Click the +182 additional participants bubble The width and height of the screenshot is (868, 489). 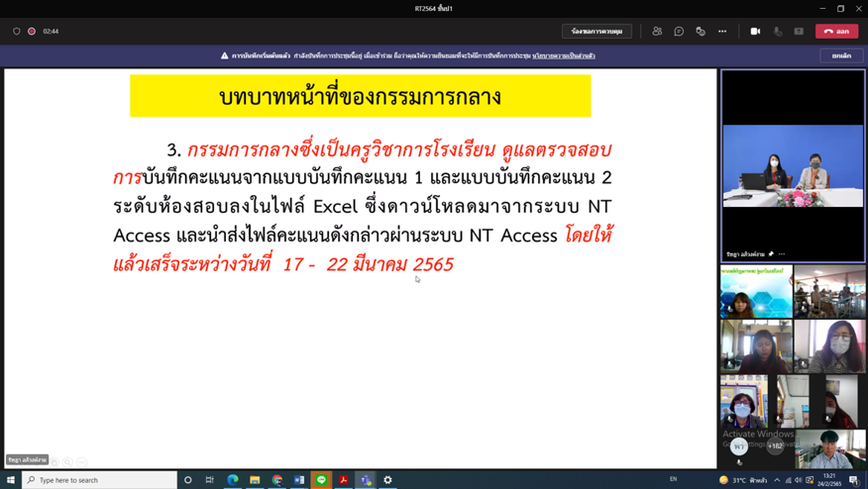(775, 445)
